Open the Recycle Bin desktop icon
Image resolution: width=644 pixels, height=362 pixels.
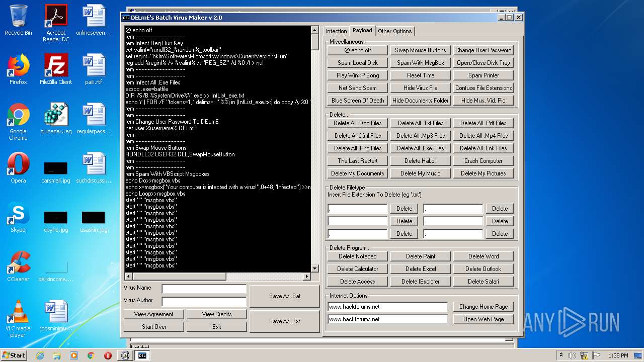click(x=18, y=20)
